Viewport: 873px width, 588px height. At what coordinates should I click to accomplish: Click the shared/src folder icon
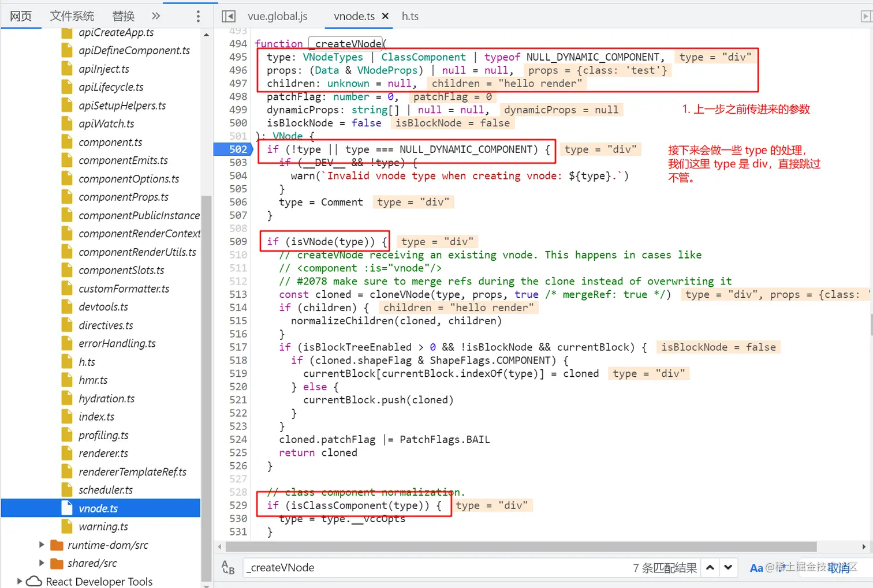point(57,563)
